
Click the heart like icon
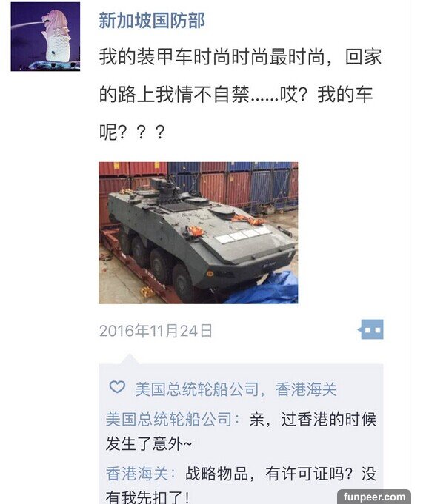117,386
